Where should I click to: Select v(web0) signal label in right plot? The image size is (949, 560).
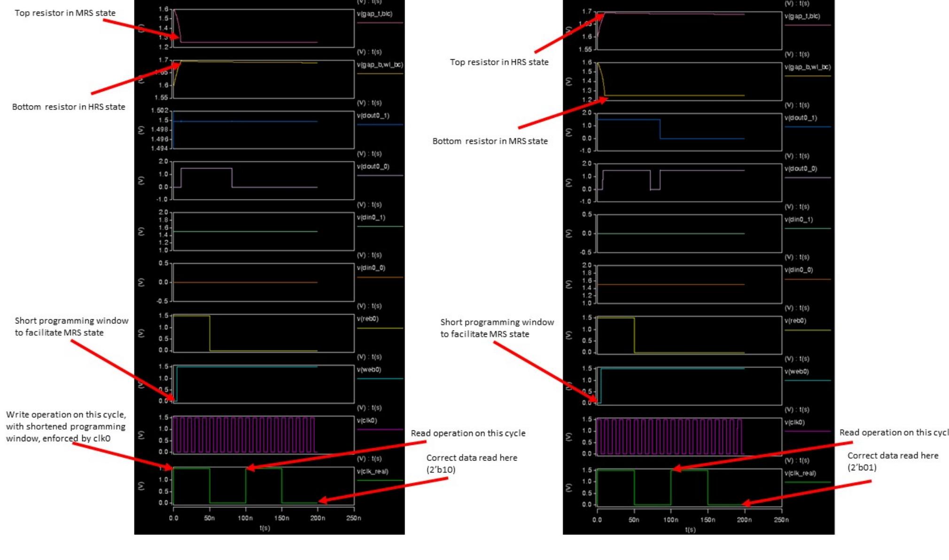coord(796,371)
